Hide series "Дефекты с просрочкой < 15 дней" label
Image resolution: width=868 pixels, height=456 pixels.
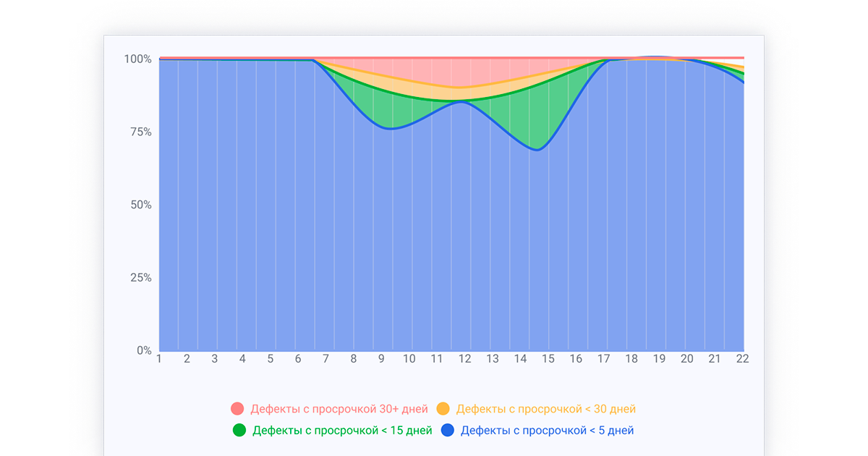342,431
